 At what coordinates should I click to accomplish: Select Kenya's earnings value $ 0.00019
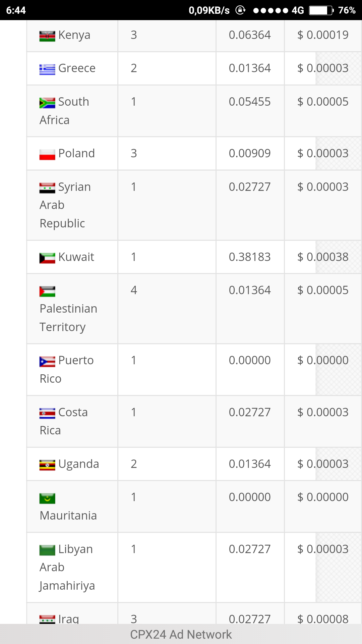[x=323, y=35]
